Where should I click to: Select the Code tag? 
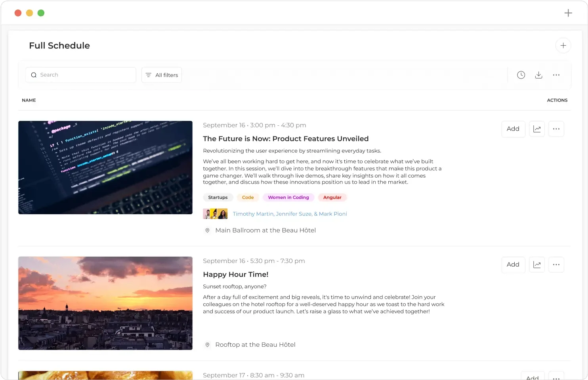248,198
